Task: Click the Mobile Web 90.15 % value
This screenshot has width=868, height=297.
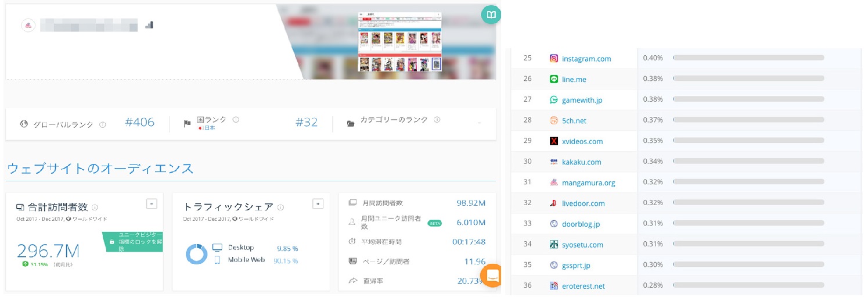Action: pos(286,261)
